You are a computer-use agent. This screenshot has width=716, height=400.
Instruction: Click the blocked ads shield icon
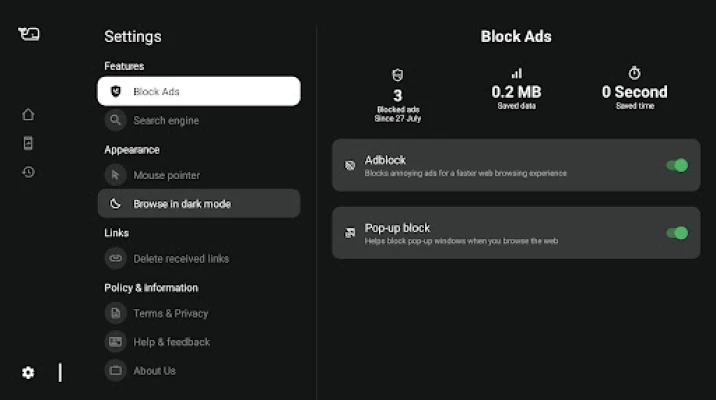click(x=399, y=75)
